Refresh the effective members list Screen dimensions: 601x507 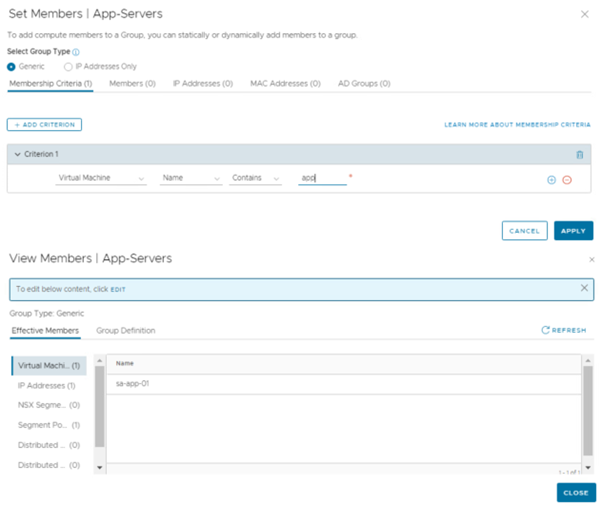pos(564,330)
